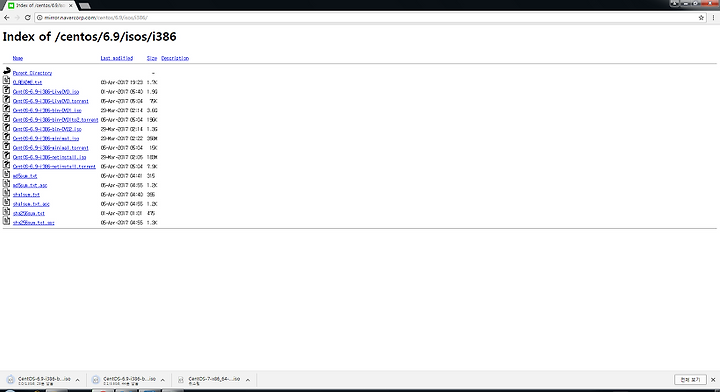Download CentOS-6.9-i386-bin-DVD1to2.torrent
This screenshot has width=720, height=392.
click(56, 120)
